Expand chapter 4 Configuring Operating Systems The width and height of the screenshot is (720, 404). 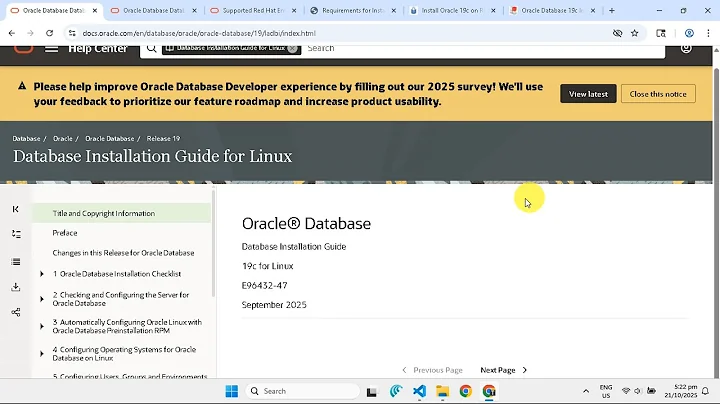(42, 354)
